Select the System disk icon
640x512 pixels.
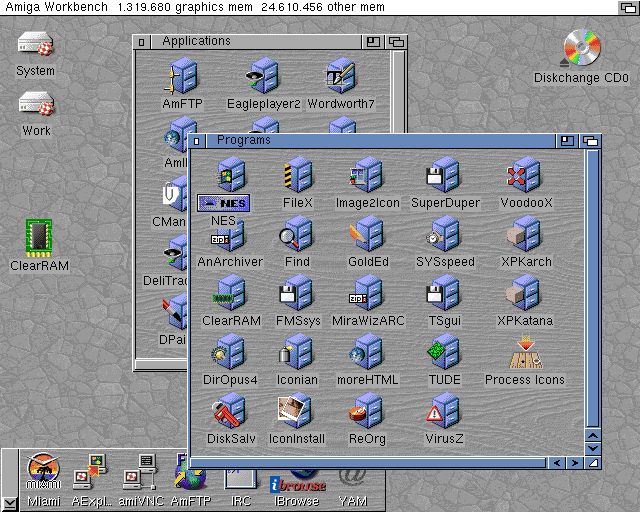pos(36,44)
